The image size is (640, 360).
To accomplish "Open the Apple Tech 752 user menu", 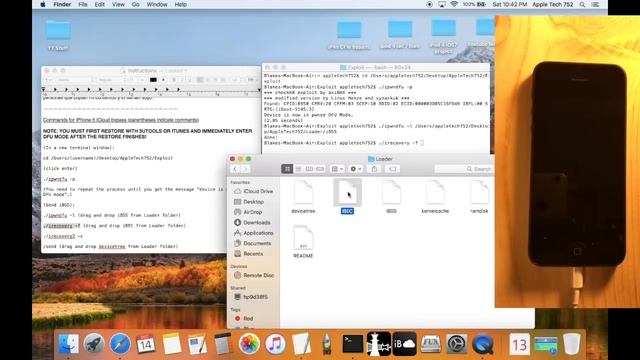I will pos(553,4).
